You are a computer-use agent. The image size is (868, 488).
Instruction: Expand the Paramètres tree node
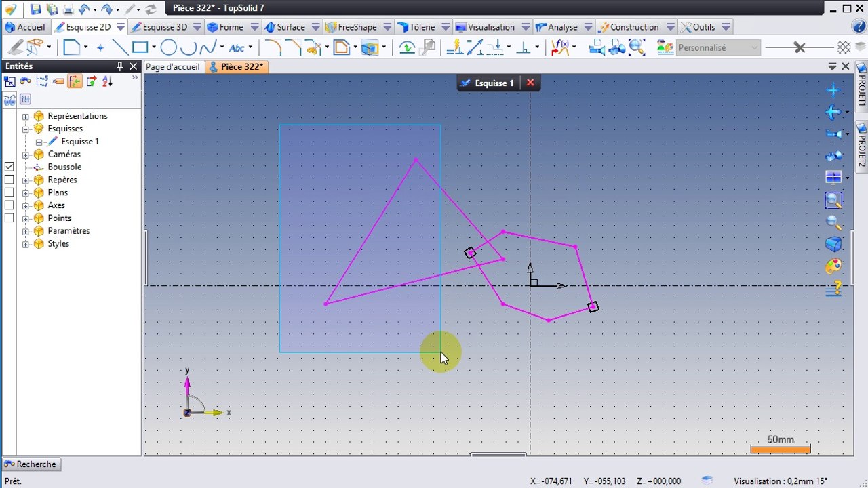[26, 231]
